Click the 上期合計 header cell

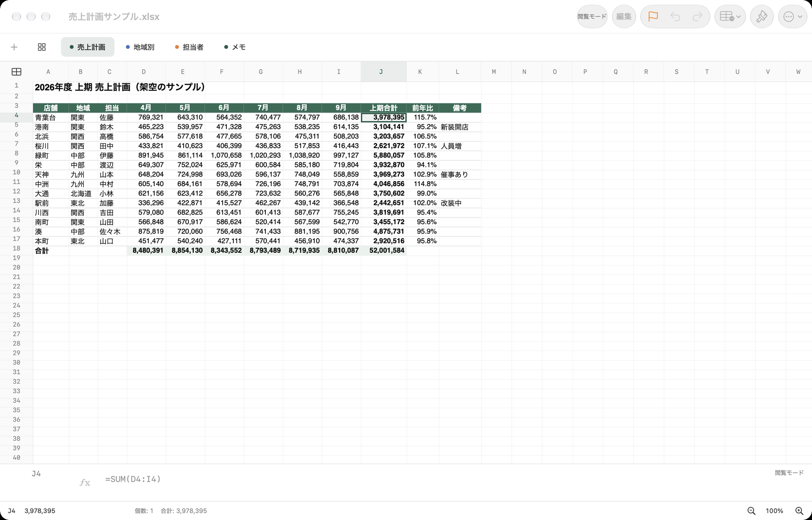coord(384,108)
